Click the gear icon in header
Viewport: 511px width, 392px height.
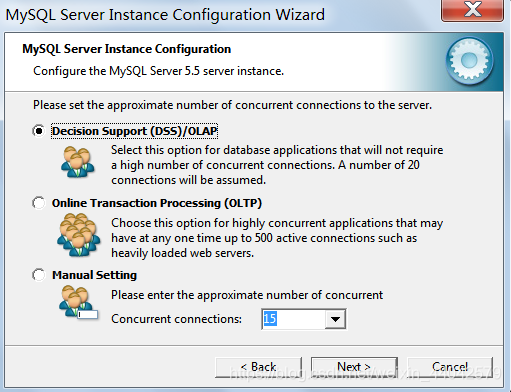point(470,61)
